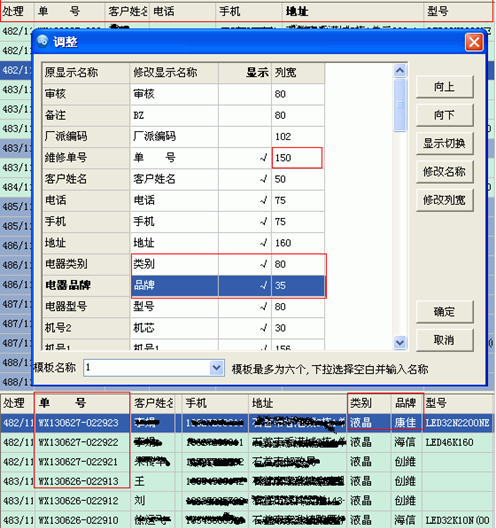Select order WX130626-022913 in bottom table
The image size is (496, 528).
coord(82,482)
